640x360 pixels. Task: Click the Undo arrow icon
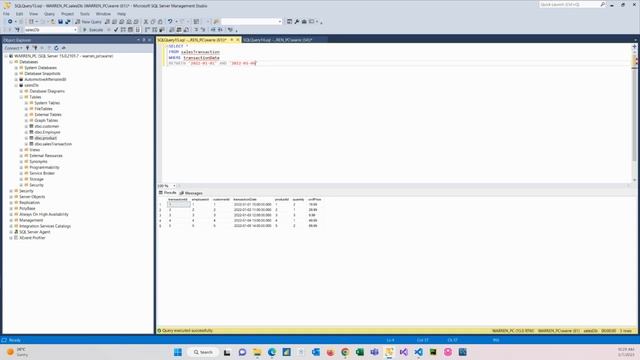pos(170,22)
